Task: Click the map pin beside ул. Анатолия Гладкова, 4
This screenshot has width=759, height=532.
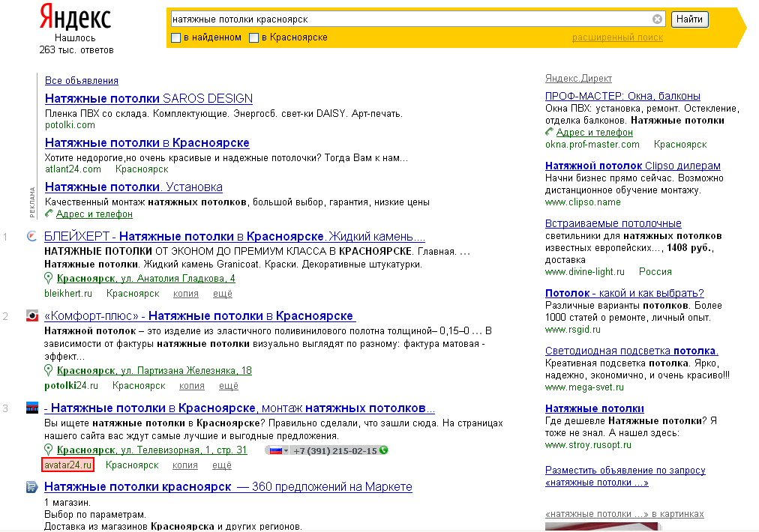Action: pyautogui.click(x=49, y=279)
